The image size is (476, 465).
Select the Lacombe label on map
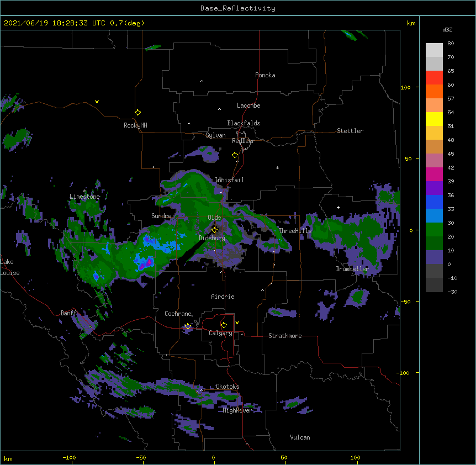(x=248, y=105)
